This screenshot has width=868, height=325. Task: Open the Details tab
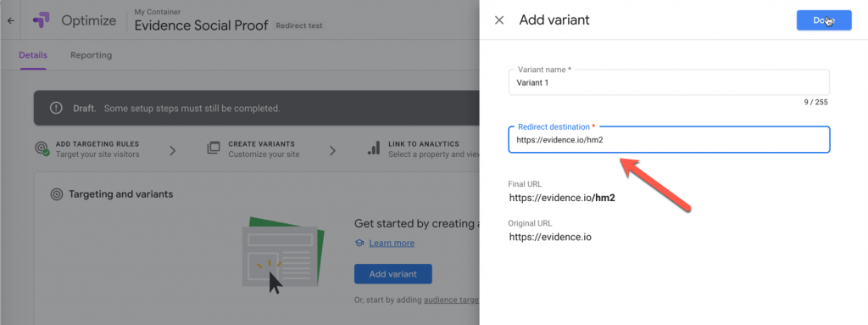pos(33,55)
